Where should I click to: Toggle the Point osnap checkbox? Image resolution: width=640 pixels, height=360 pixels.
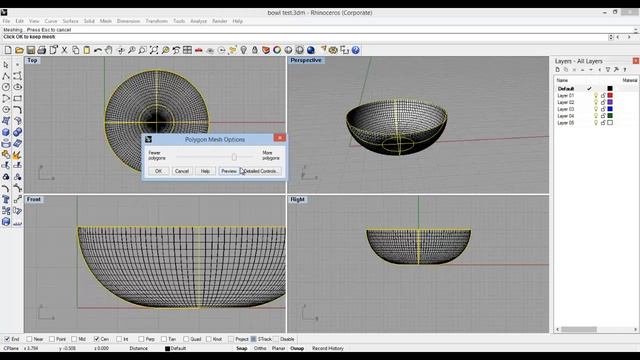pos(52,339)
